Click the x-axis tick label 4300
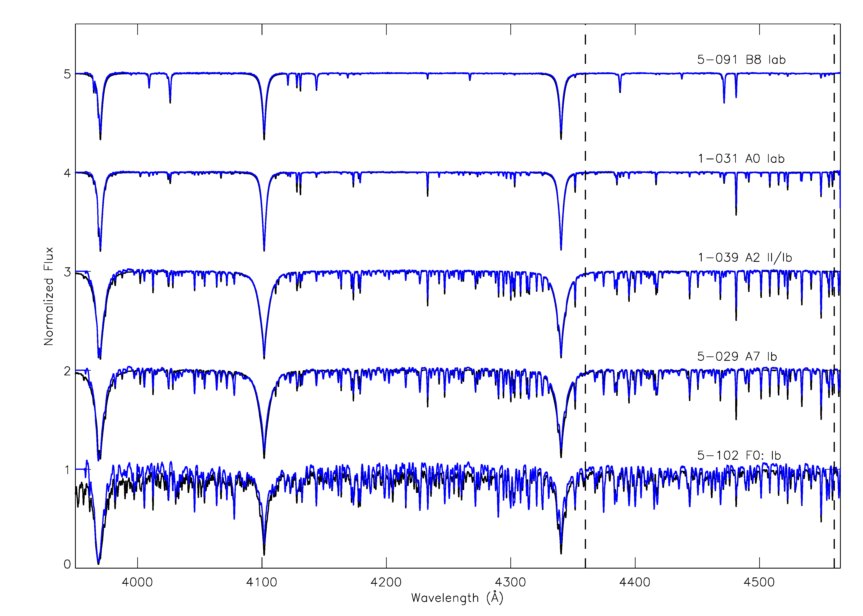 510,582
